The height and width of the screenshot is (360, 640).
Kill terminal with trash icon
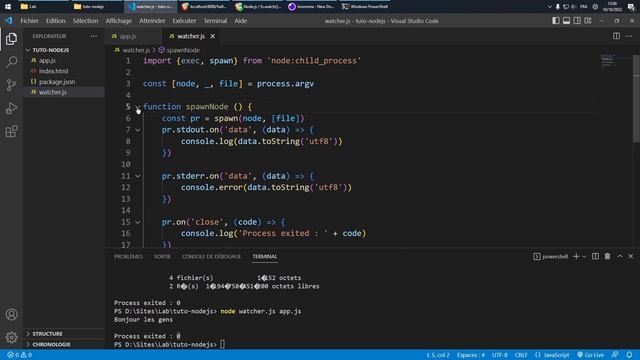coord(607,256)
